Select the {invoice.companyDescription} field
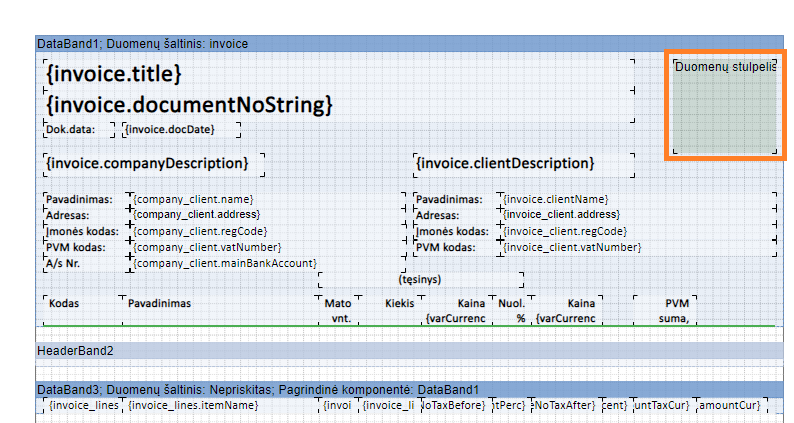This screenshot has width=794, height=423. (147, 163)
